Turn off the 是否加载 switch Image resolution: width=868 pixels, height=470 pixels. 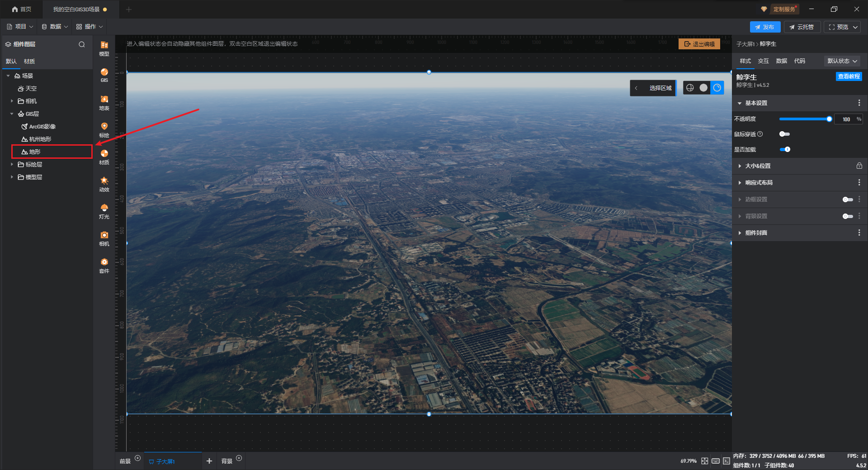point(785,149)
